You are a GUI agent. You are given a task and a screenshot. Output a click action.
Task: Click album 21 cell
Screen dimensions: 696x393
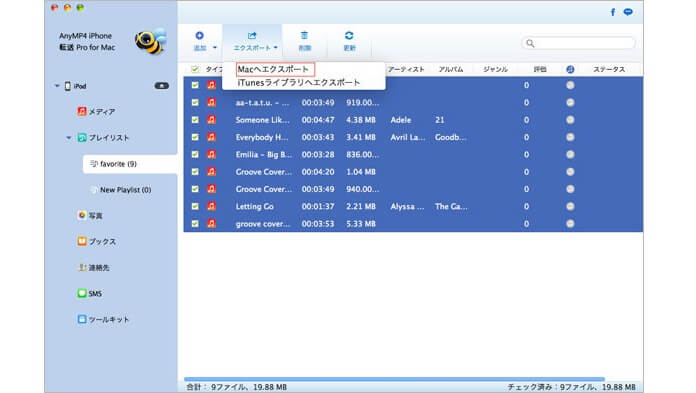[x=440, y=120]
